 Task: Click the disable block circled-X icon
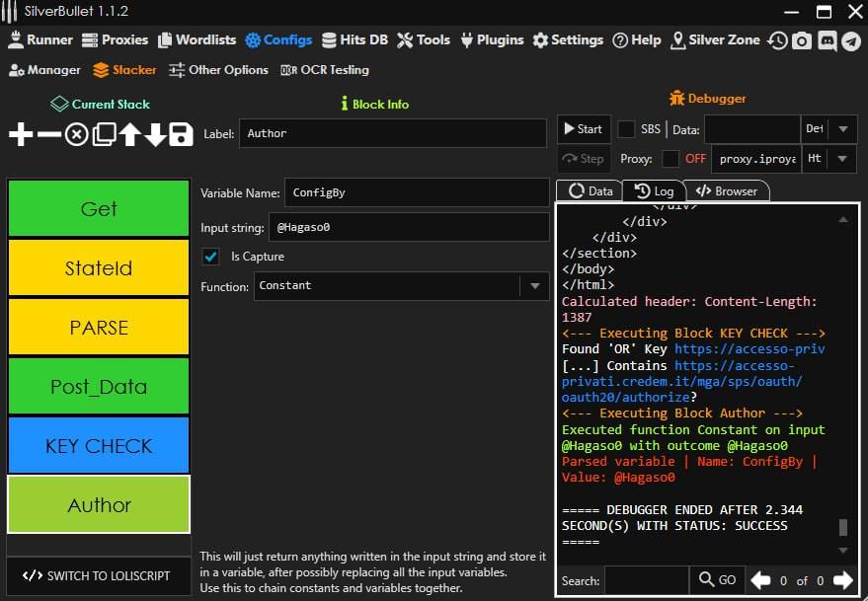pyautogui.click(x=76, y=134)
